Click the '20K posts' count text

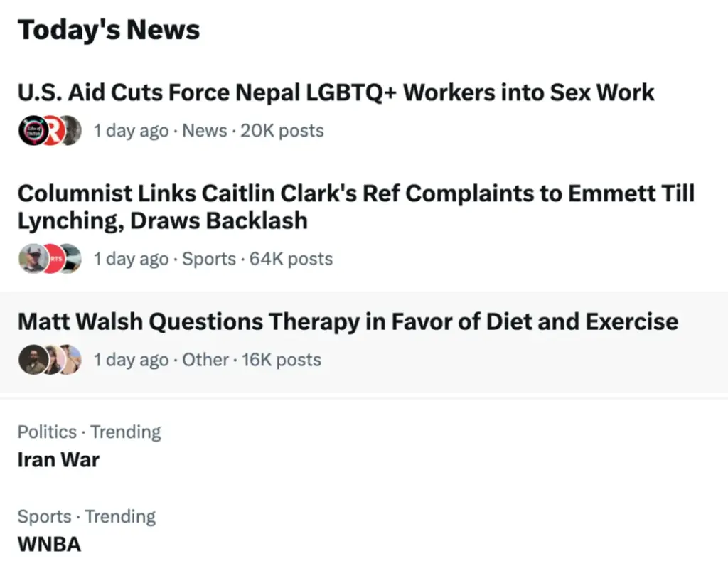coord(282,130)
